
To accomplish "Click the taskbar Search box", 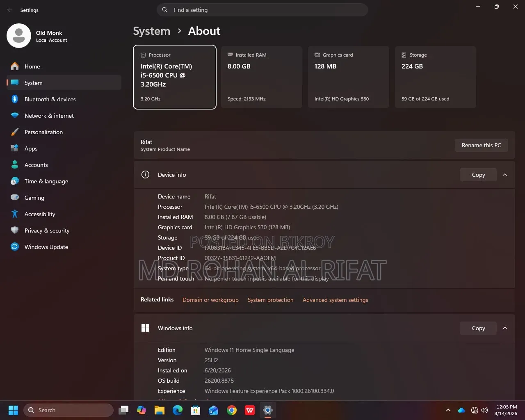I will point(68,410).
